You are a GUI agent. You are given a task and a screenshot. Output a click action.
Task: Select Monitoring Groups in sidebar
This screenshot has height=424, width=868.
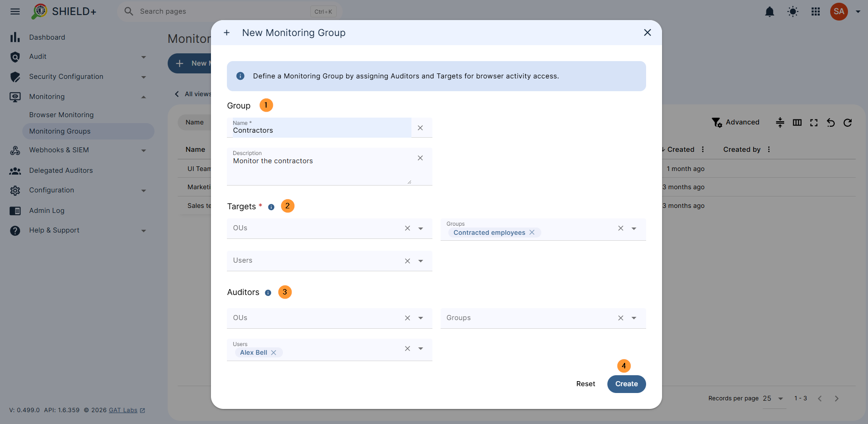point(88,131)
